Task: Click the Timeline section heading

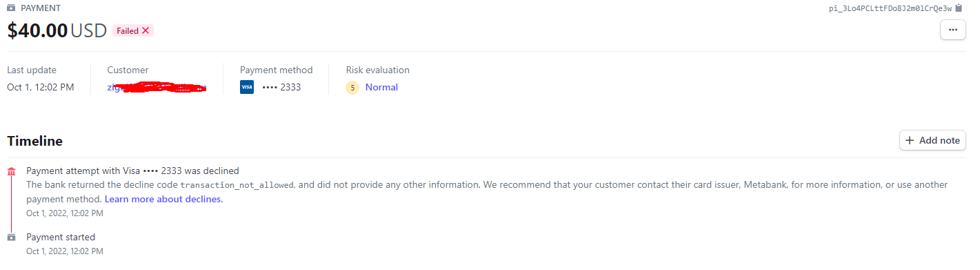Action: point(34,141)
